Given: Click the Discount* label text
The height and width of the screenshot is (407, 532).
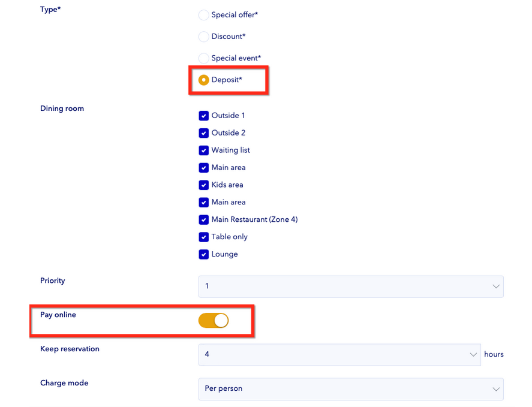Looking at the screenshot, I should coord(229,37).
